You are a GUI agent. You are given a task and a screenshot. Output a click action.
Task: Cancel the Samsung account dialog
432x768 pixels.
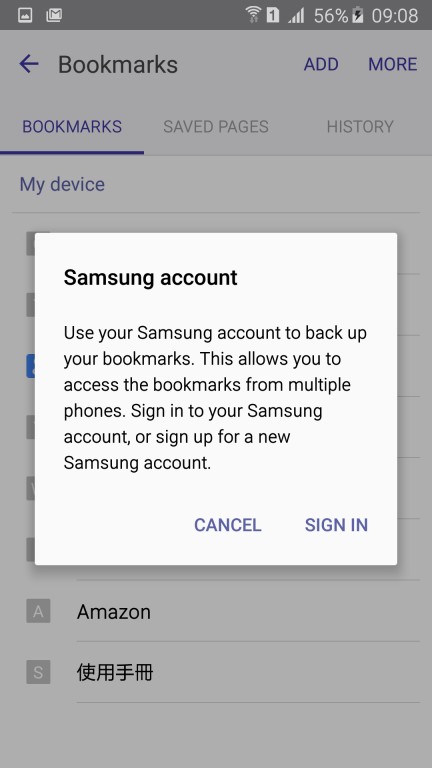(x=228, y=525)
